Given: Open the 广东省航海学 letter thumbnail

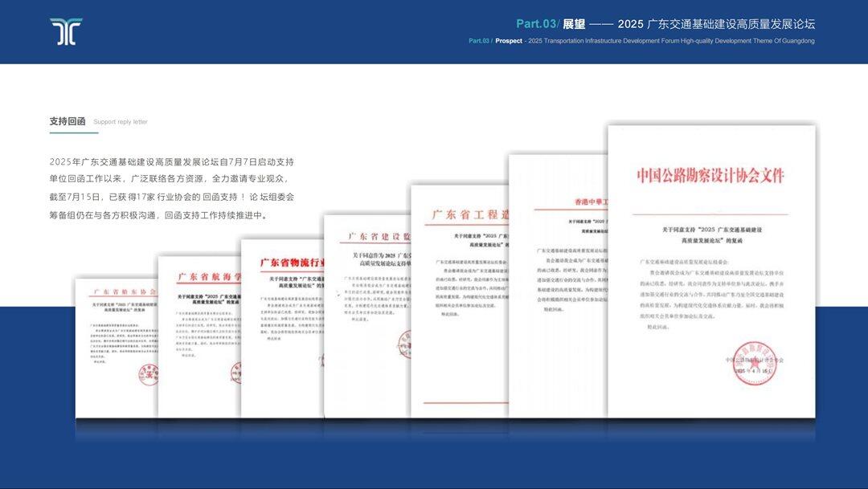Looking at the screenshot, I should pos(199,337).
